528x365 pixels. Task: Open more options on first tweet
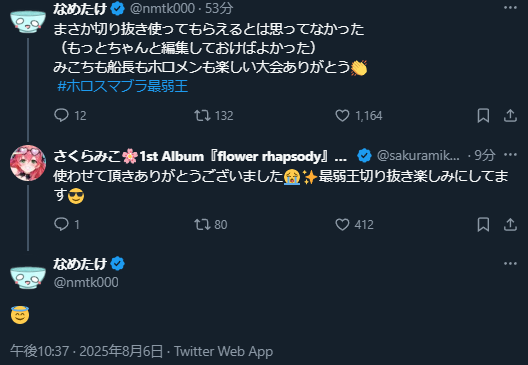point(510,8)
